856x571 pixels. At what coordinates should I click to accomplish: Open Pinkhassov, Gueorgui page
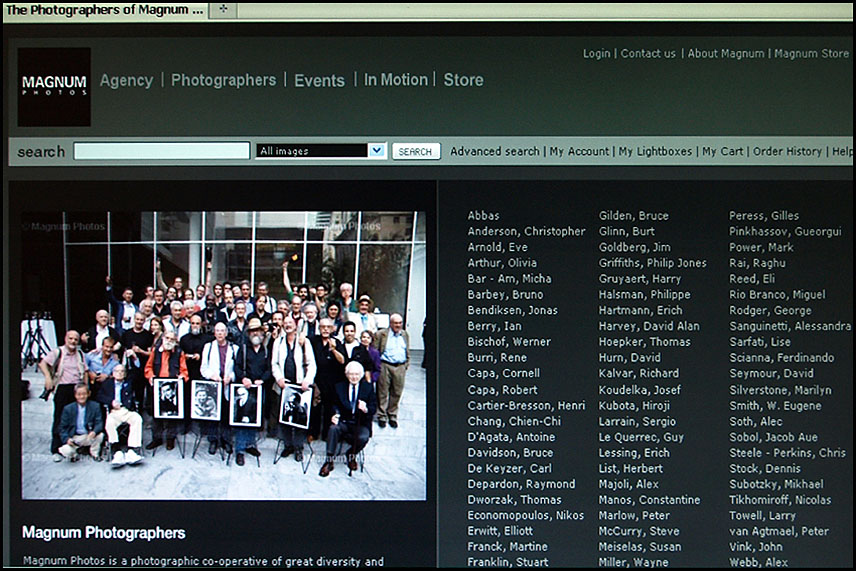(x=785, y=231)
